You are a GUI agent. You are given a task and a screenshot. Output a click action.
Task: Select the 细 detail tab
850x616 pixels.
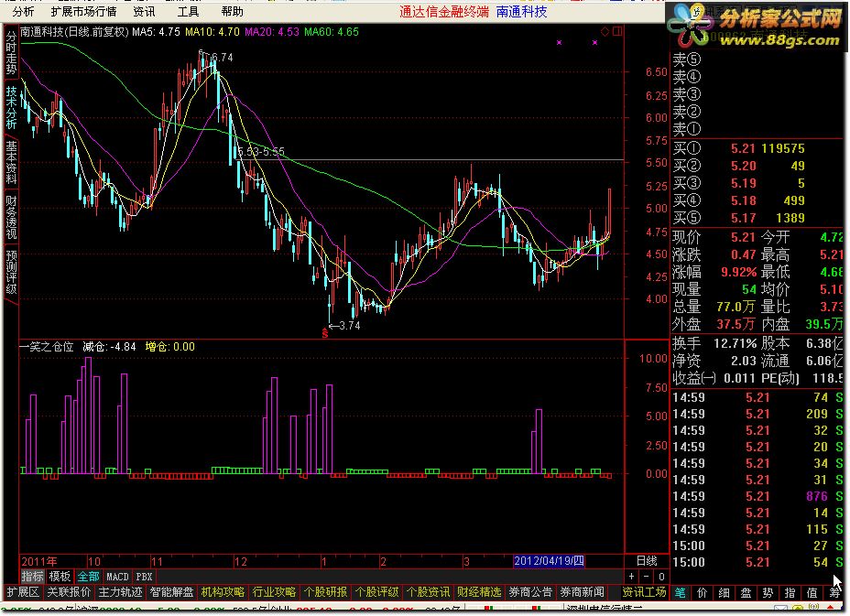pos(725,593)
